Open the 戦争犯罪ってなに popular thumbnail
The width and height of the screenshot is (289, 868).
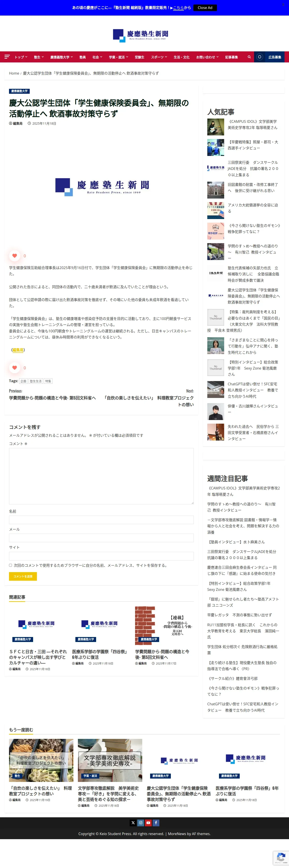[216, 231]
